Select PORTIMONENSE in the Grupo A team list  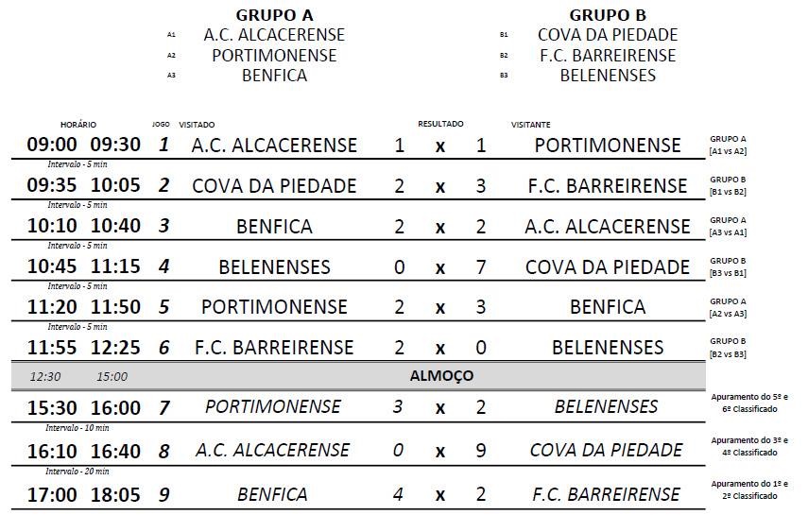(274, 55)
